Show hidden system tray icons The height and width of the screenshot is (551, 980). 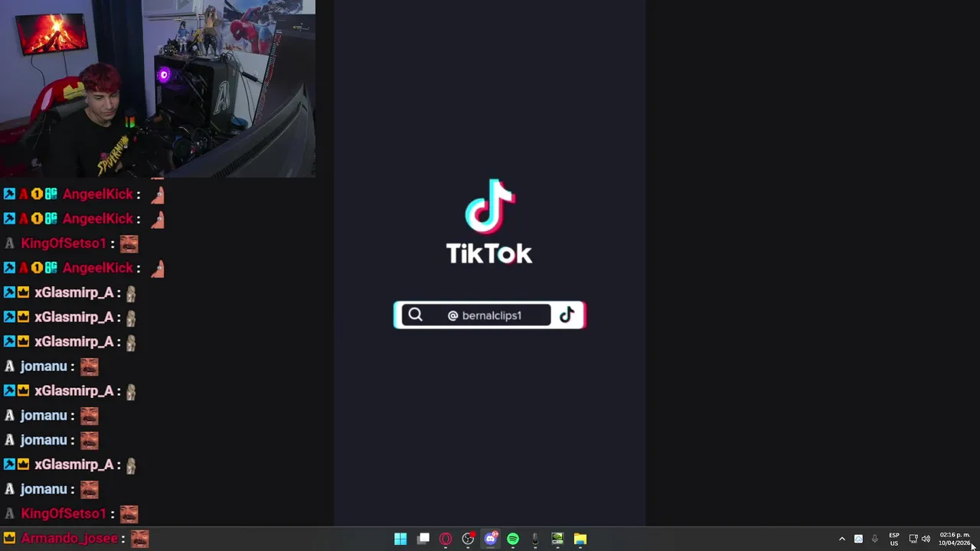click(x=841, y=539)
